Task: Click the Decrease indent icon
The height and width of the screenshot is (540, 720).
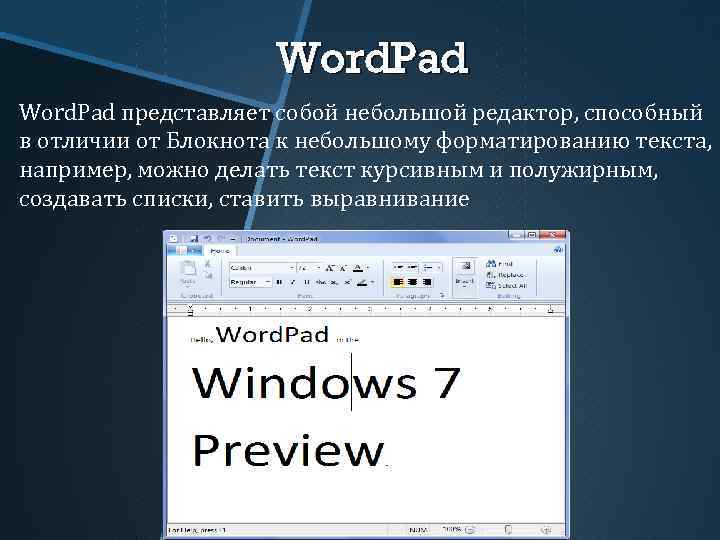Action: (x=399, y=267)
